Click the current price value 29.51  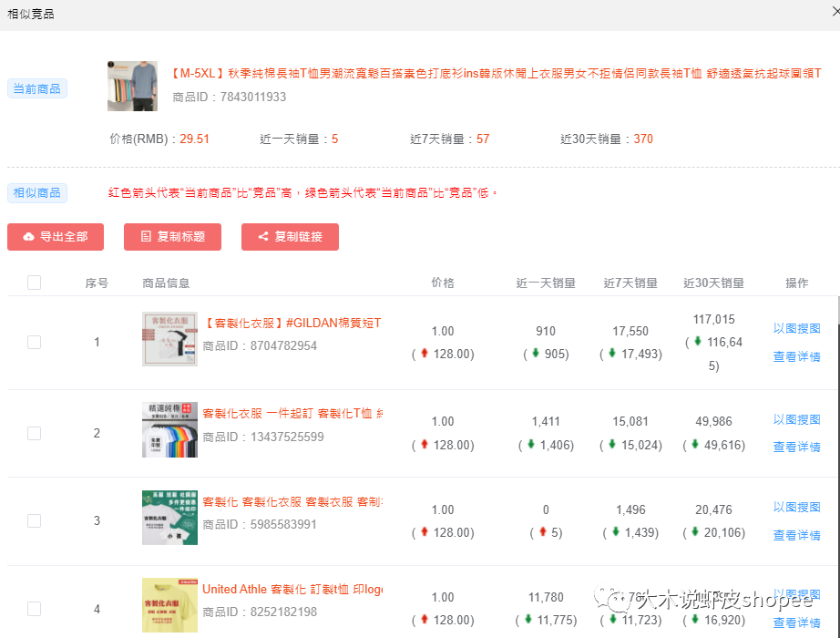click(x=194, y=139)
